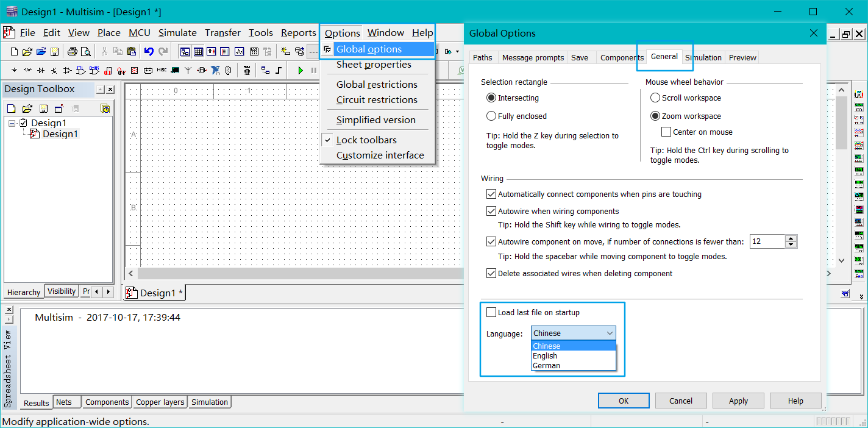Image resolution: width=868 pixels, height=428 pixels.
Task: Open the Language dropdown
Action: (574, 333)
